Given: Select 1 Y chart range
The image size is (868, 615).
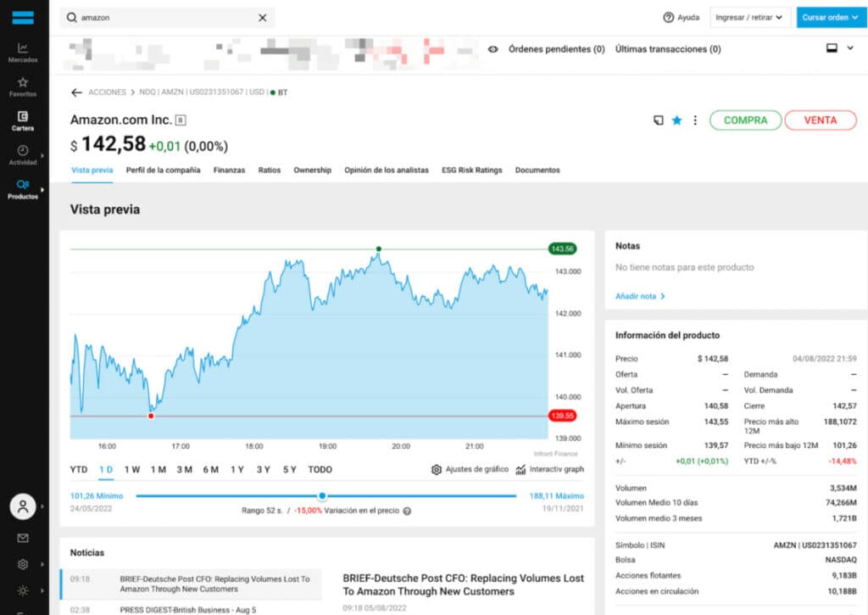Looking at the screenshot, I should [x=237, y=470].
